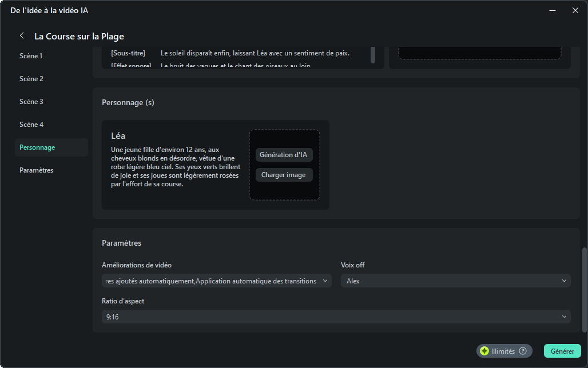The image size is (588, 368).
Task: Open the Voix off dropdown showing Alex
Action: click(x=455, y=281)
